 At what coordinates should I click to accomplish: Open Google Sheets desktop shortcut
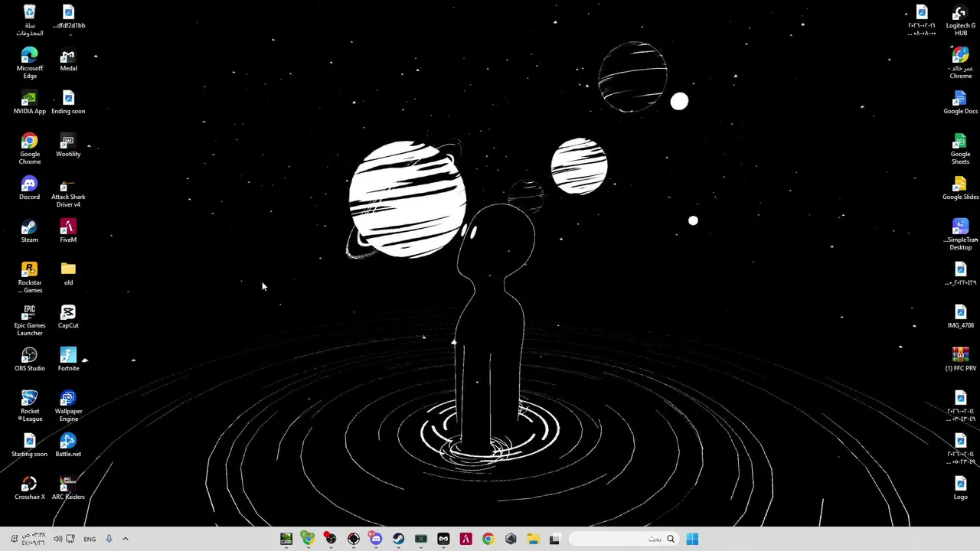coord(960,148)
